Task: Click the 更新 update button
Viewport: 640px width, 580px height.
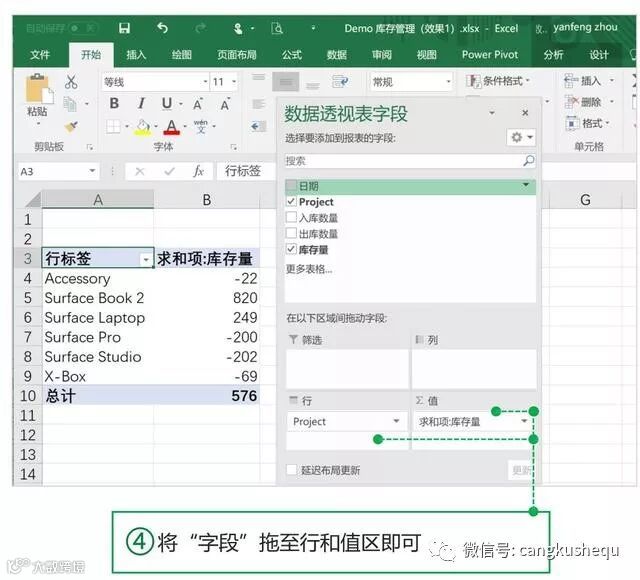Action: [521, 470]
